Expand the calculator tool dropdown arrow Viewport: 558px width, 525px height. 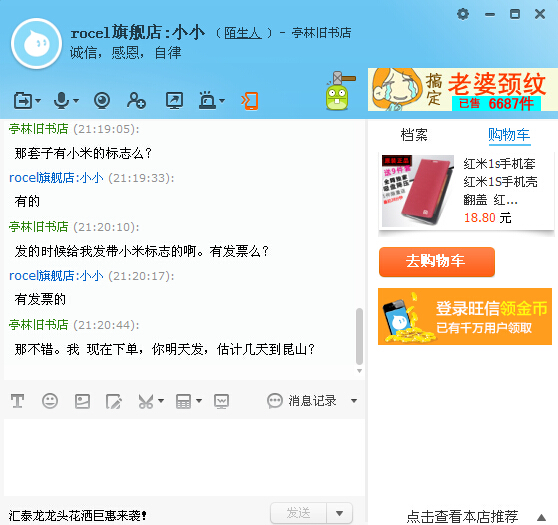(x=199, y=401)
